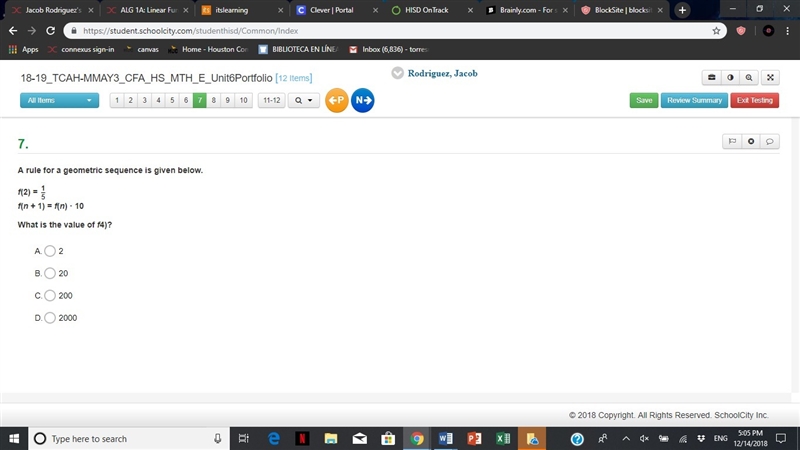This screenshot has height=450, width=800.
Task: Jump to question 1
Action: point(117,101)
